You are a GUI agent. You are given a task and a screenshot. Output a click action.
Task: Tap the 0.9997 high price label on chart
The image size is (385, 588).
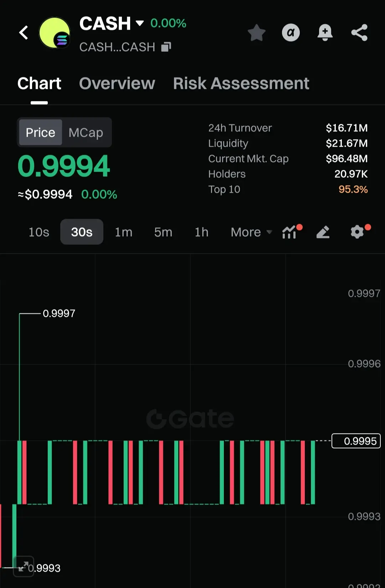(x=59, y=313)
